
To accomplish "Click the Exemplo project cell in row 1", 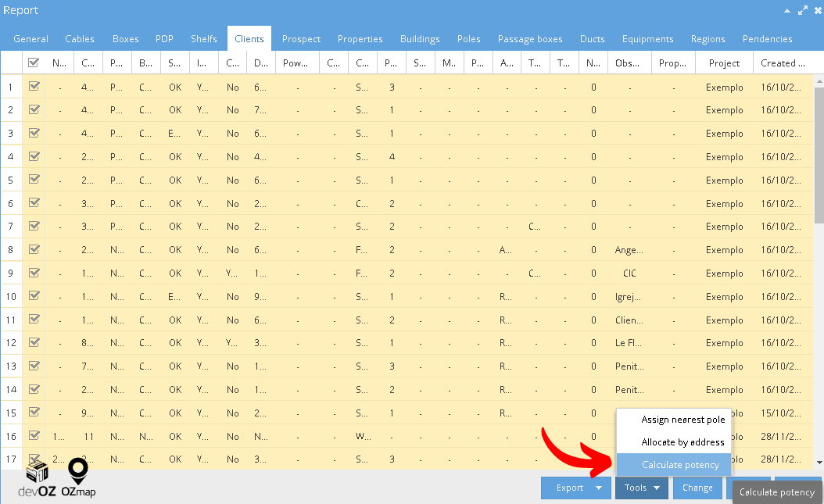I will click(724, 88).
